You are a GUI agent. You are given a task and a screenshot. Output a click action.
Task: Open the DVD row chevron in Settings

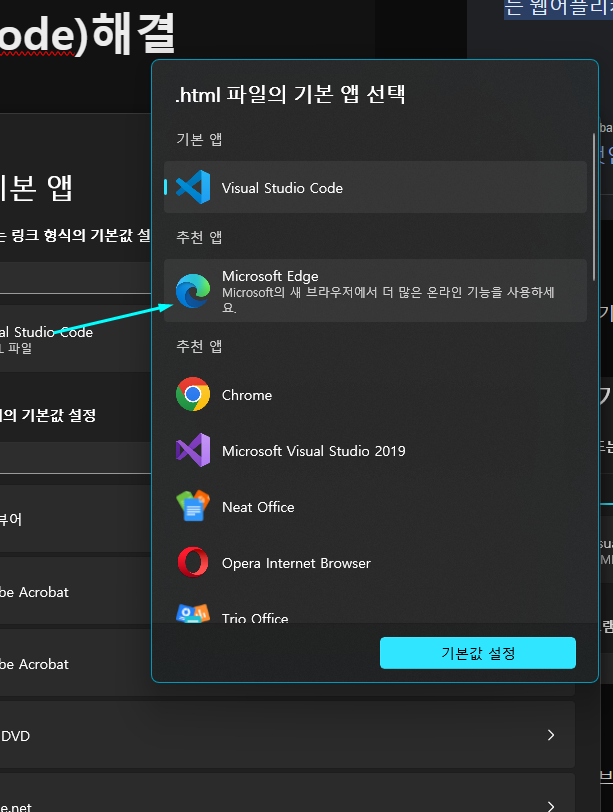[x=551, y=735]
